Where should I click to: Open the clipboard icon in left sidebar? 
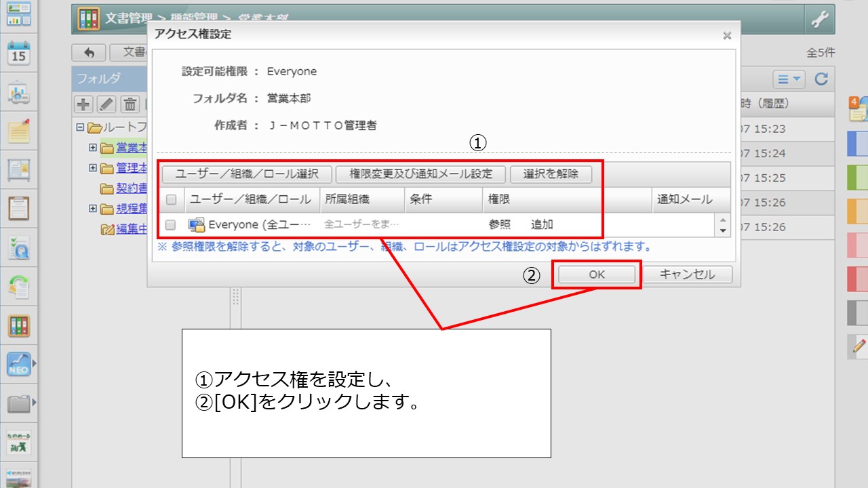19,208
